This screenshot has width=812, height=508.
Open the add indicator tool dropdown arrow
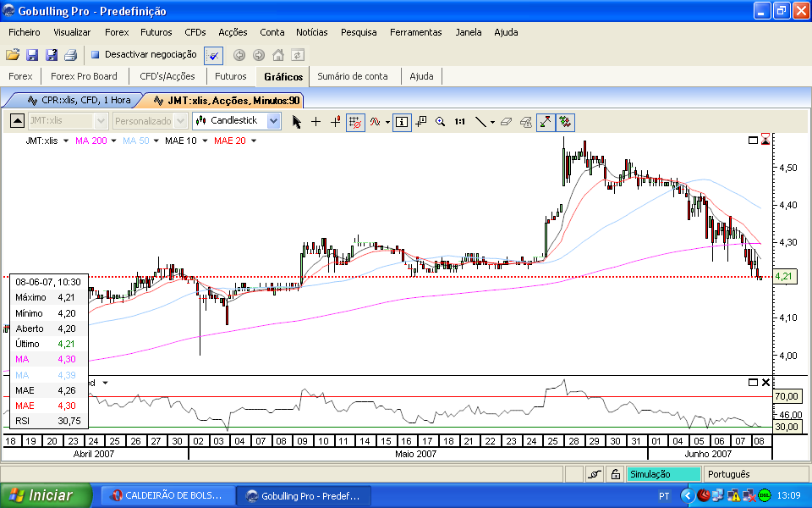[387, 122]
